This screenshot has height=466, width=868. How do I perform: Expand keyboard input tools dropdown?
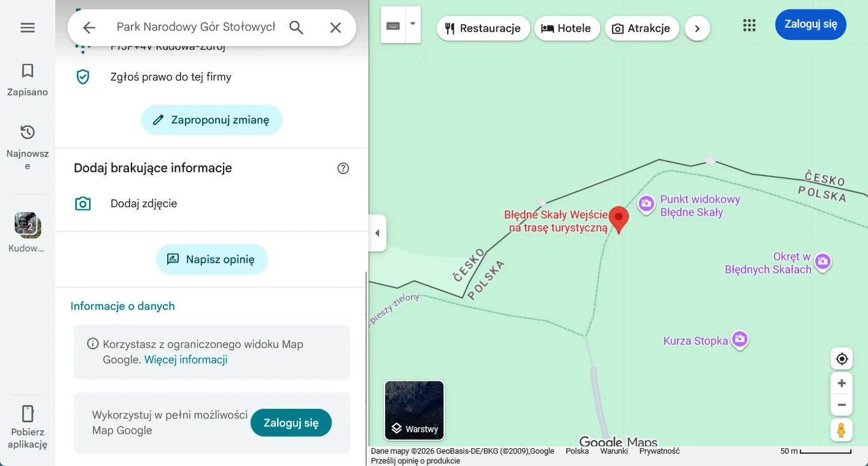tap(413, 25)
